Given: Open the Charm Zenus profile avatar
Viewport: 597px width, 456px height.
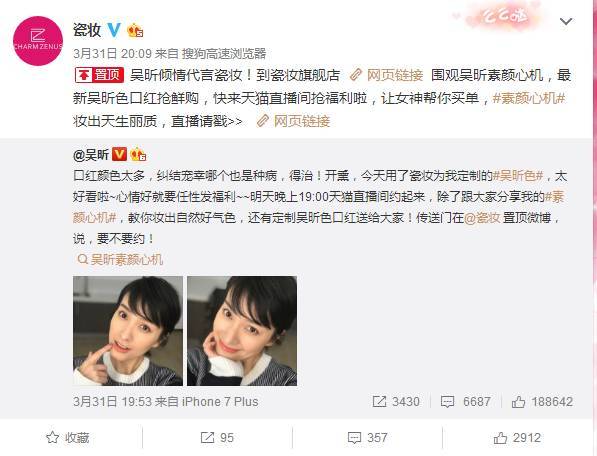Looking at the screenshot, I should (38, 41).
